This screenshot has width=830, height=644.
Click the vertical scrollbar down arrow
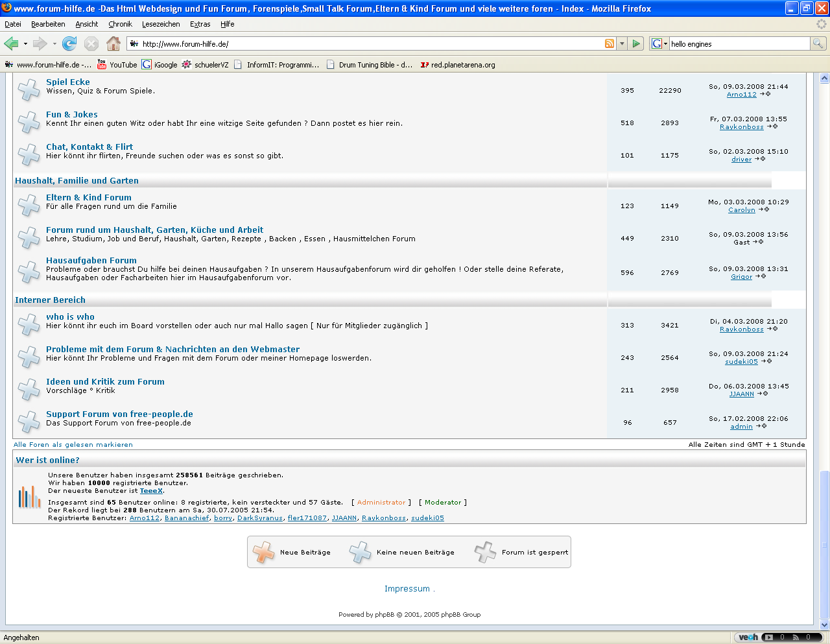(825, 625)
